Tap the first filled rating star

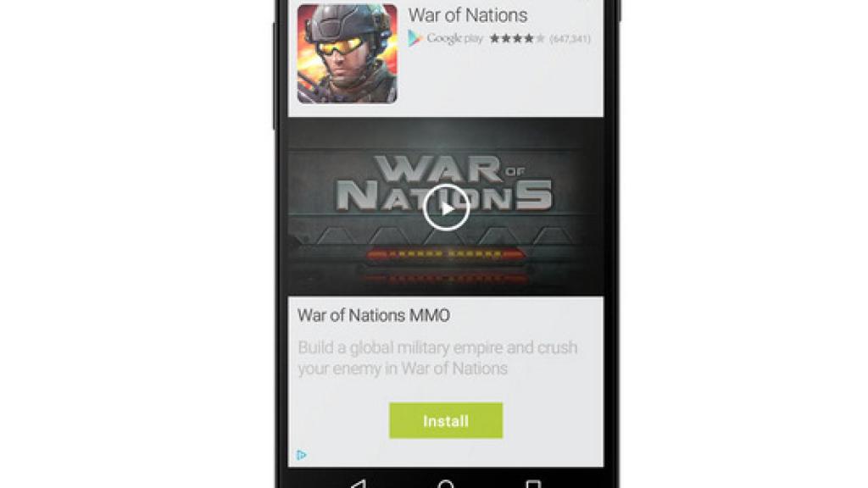495,38
